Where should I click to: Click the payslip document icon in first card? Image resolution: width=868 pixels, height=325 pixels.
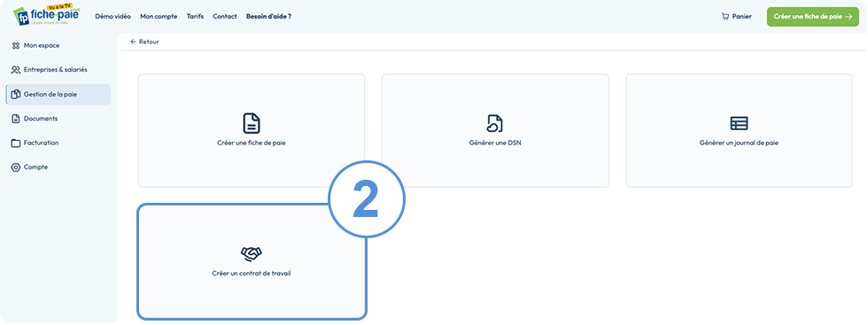click(x=252, y=123)
